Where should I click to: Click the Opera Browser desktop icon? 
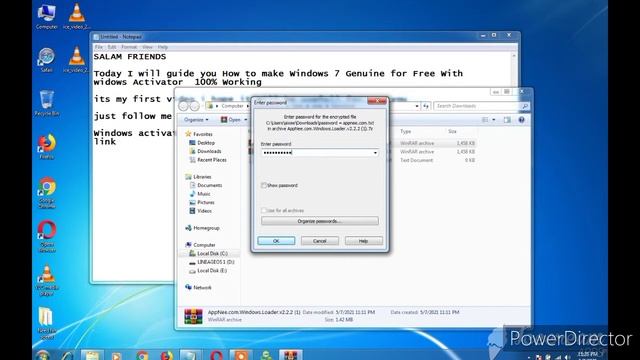pos(47,236)
